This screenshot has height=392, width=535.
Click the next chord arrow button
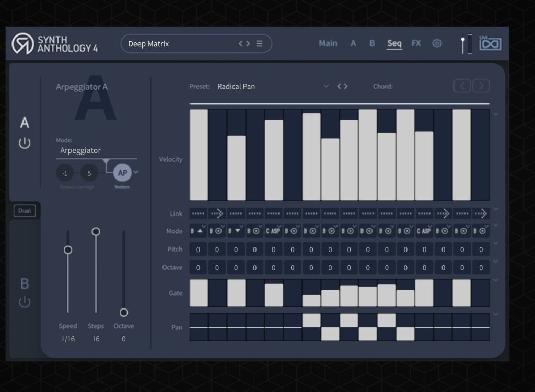point(481,86)
